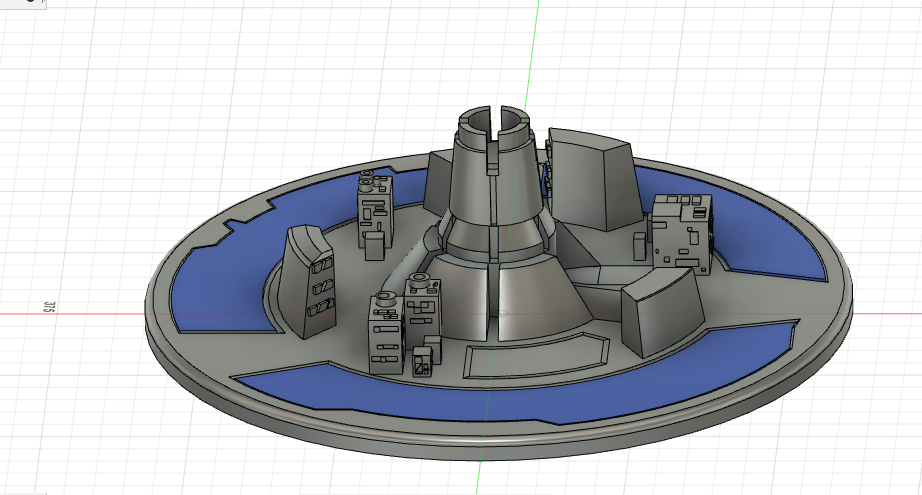922x495 pixels.
Task: Select the recessed rectangular plate before the tower
Action: tap(537, 356)
